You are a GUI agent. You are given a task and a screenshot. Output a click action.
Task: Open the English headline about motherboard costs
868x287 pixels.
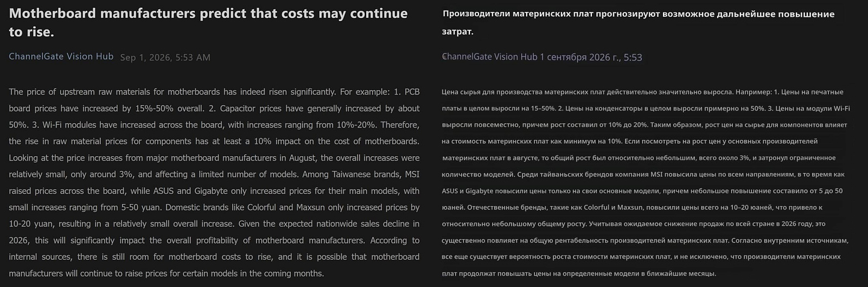click(208, 22)
